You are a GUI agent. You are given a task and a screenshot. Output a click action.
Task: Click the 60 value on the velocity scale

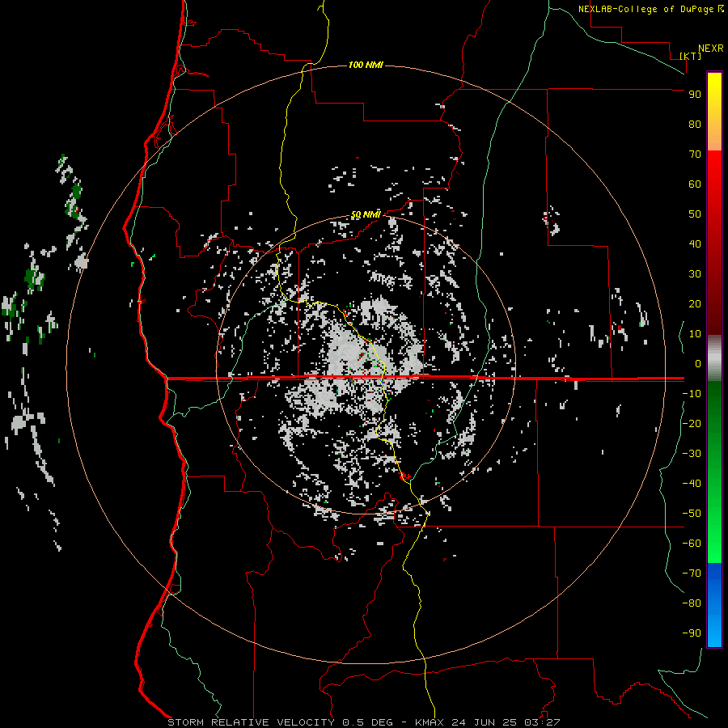(x=695, y=184)
